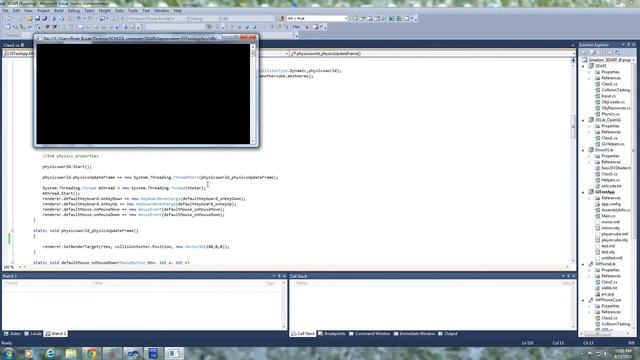
Task: Collapse the GlTestApp project node
Action: click(x=583, y=192)
